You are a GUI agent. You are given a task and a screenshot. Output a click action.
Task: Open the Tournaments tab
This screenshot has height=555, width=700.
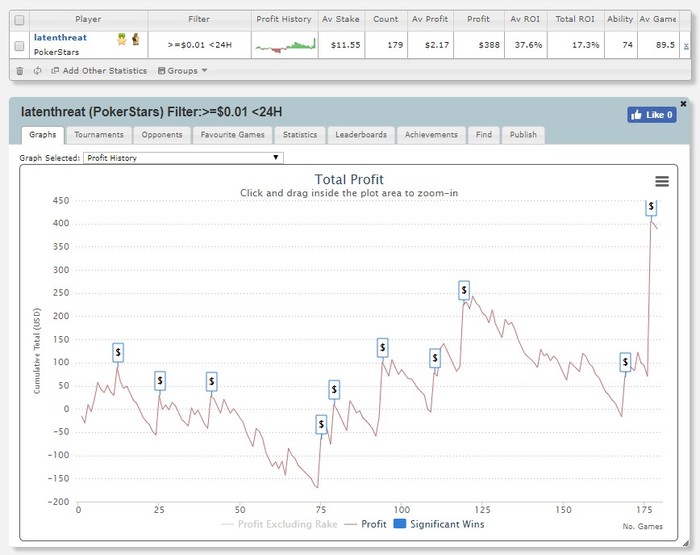click(99, 135)
